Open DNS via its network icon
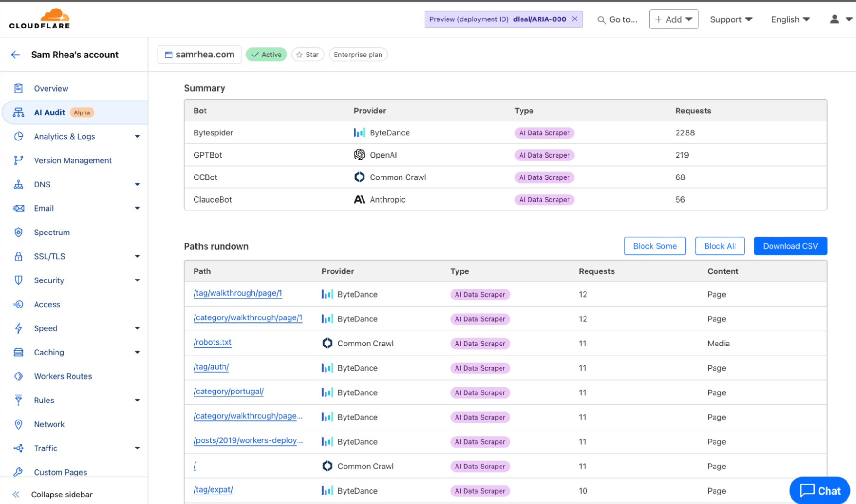 [x=18, y=184]
